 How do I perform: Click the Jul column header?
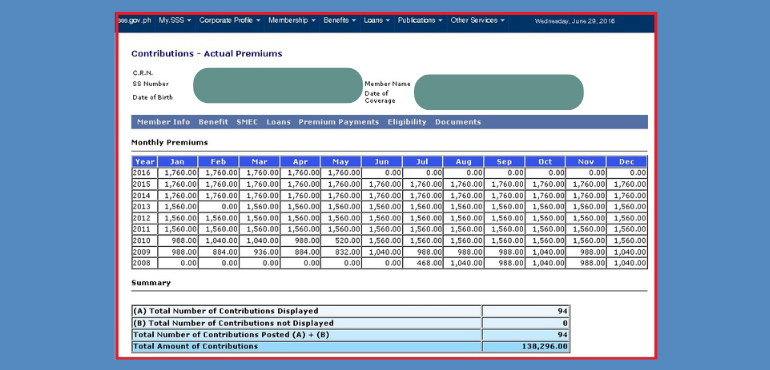pyautogui.click(x=422, y=162)
